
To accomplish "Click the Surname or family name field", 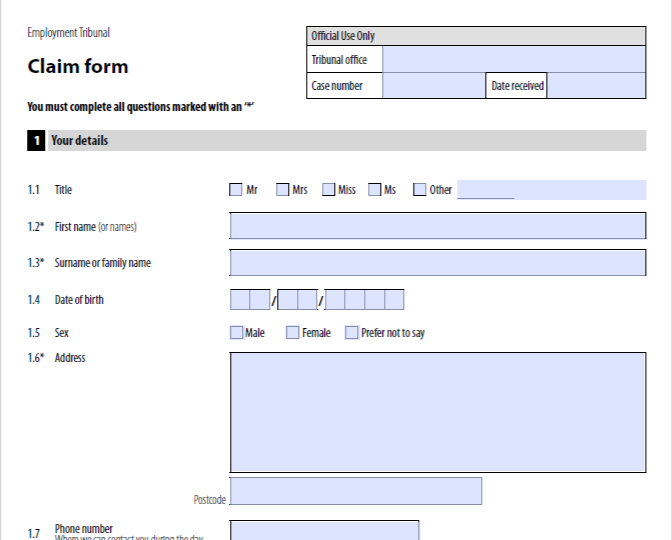I will click(x=438, y=262).
